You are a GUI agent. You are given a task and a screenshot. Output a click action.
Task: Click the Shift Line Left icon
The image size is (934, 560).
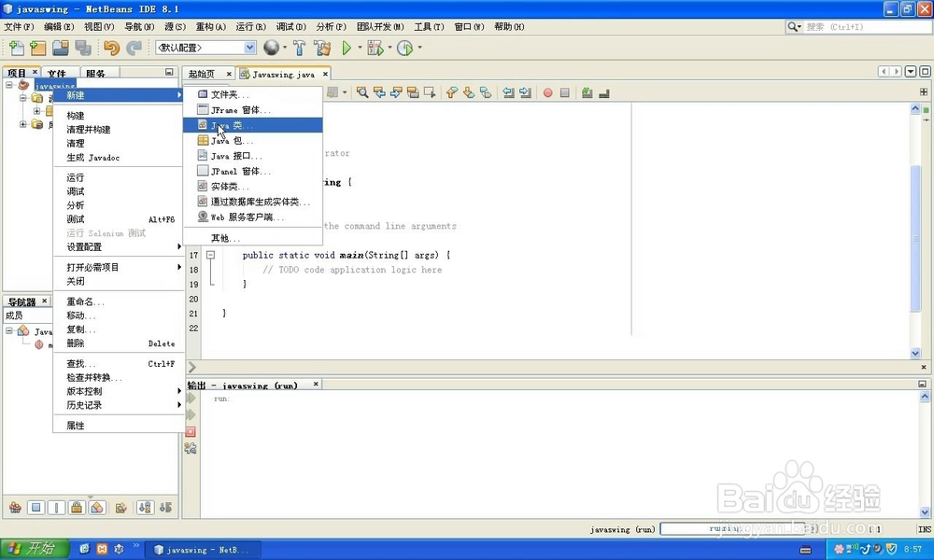click(508, 92)
